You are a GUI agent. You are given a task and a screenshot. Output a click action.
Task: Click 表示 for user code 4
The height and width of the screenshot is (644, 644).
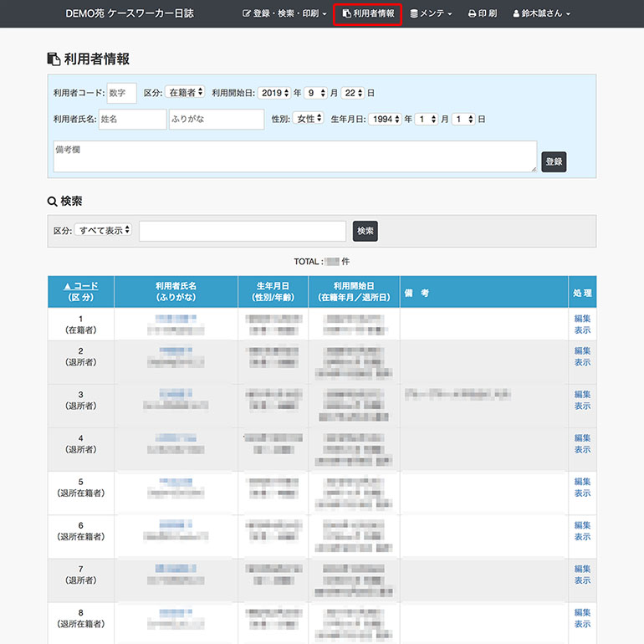click(x=582, y=449)
